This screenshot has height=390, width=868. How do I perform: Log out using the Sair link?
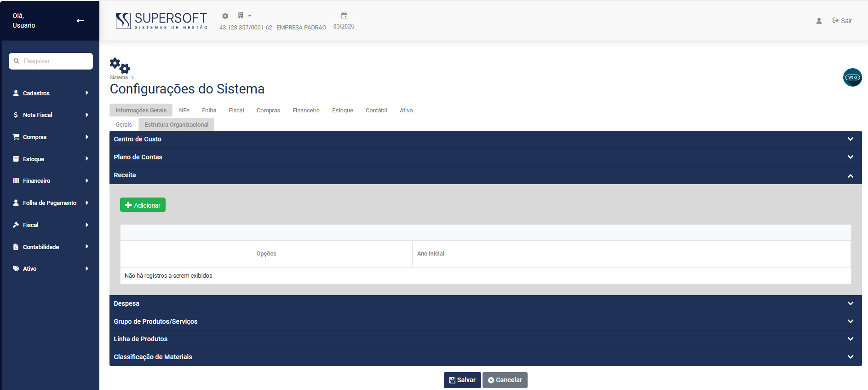click(x=842, y=21)
